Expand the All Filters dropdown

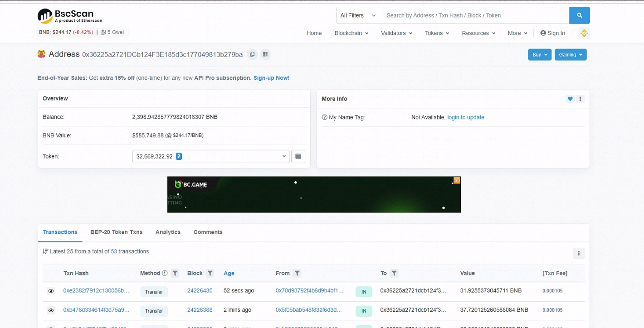click(358, 15)
